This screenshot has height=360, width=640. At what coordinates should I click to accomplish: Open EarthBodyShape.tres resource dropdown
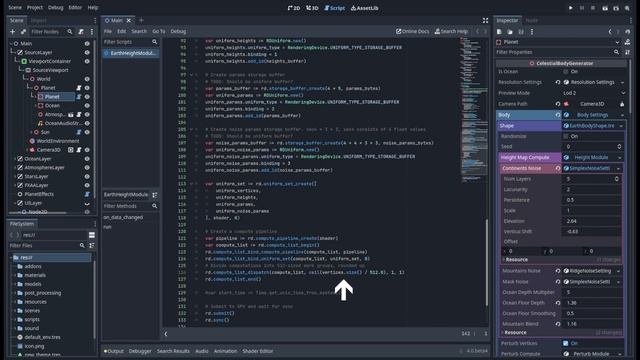tap(621, 126)
